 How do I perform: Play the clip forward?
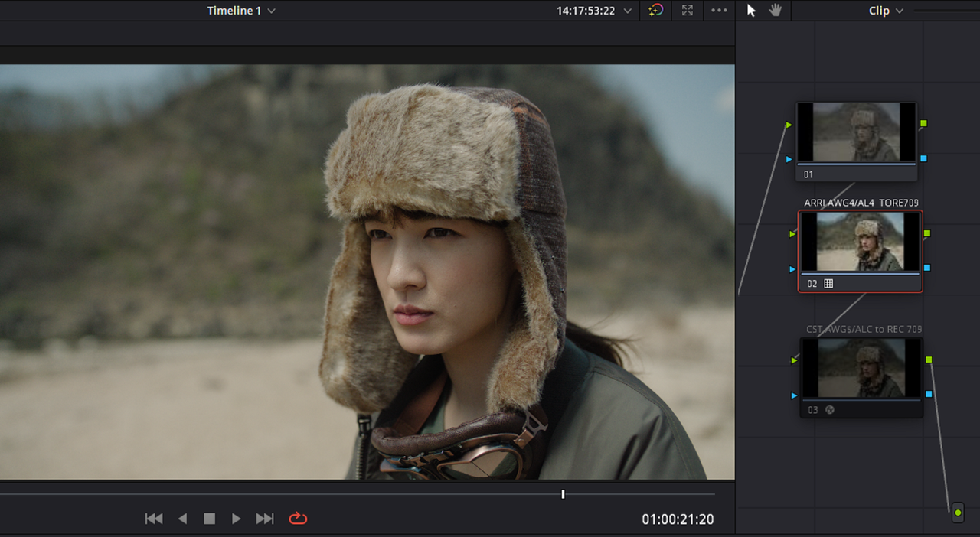pos(237,519)
